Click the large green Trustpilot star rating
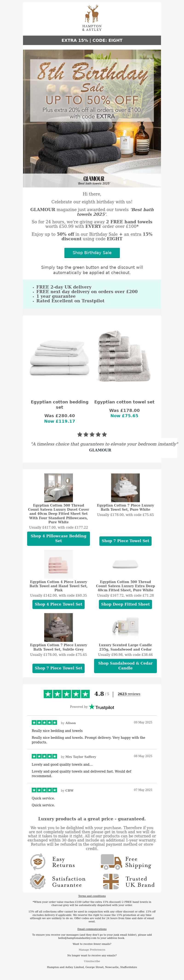 click(x=67, y=694)
